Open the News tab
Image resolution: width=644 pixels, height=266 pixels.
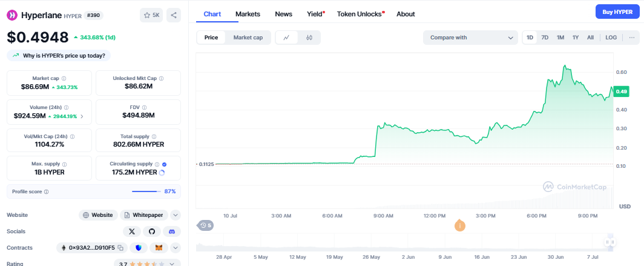tap(284, 14)
